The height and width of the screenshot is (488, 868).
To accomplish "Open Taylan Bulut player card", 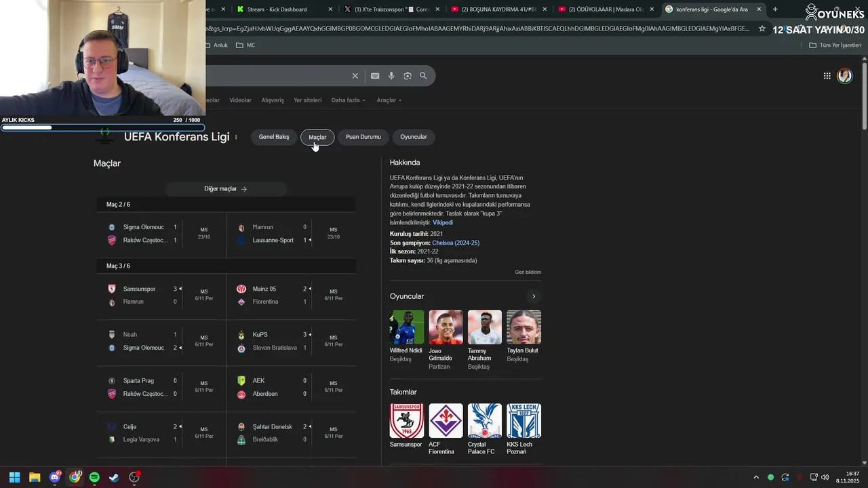I will [x=524, y=336].
